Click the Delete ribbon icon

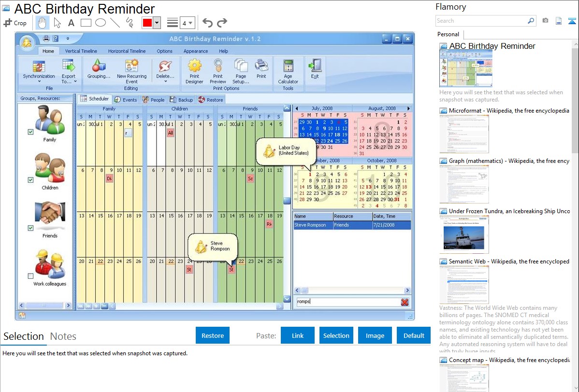coord(165,71)
